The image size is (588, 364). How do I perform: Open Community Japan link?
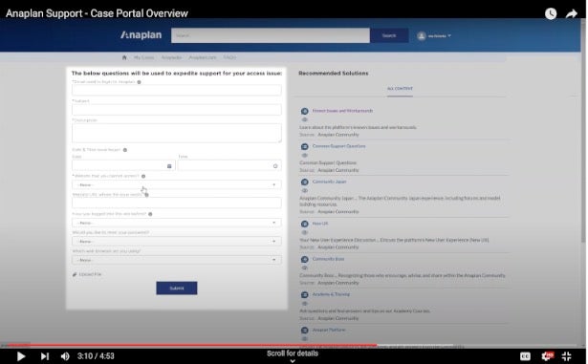click(x=329, y=182)
